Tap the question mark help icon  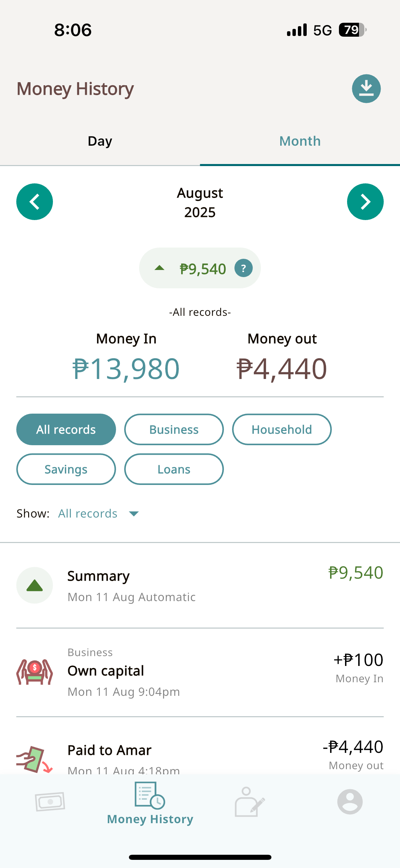pos(243,268)
